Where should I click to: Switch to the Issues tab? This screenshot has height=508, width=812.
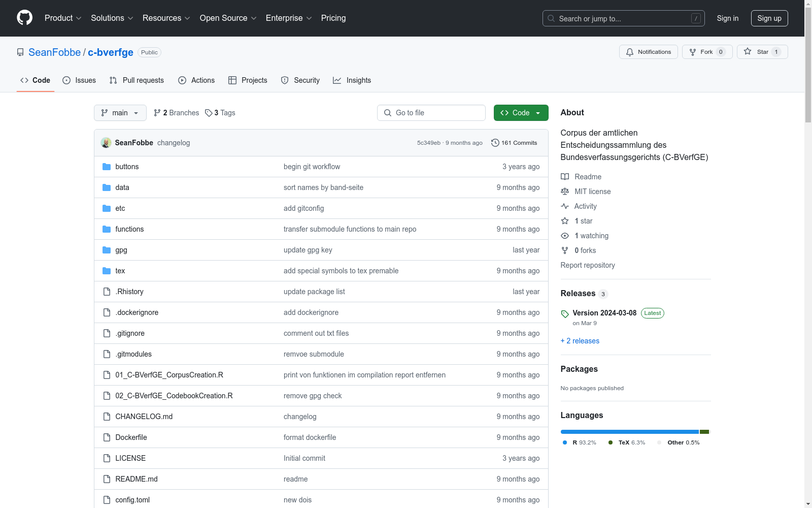79,80
